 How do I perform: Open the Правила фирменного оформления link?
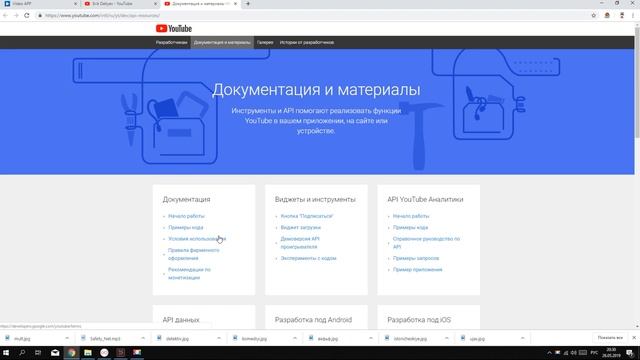click(x=194, y=254)
